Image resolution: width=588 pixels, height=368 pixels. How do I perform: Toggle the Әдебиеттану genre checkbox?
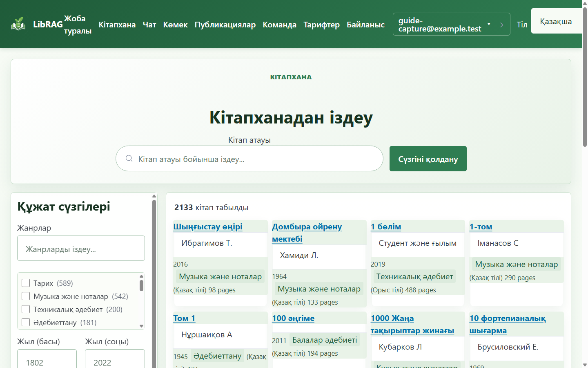26,322
